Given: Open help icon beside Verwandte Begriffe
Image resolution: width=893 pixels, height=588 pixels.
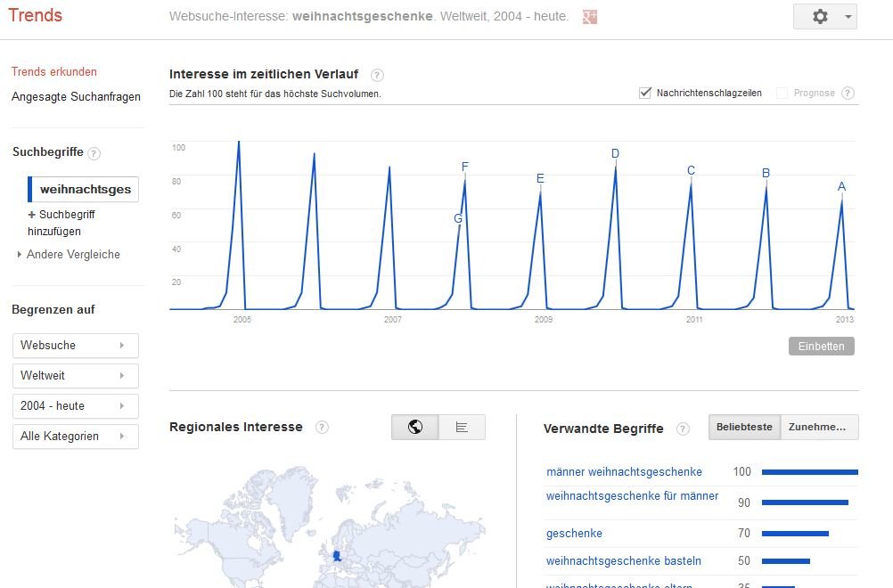Looking at the screenshot, I should [683, 429].
